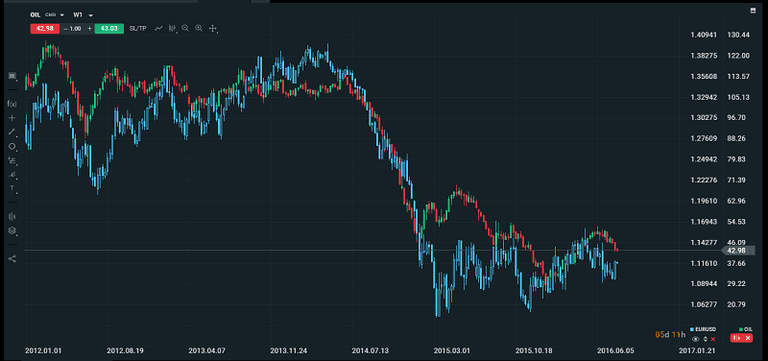
Task: Click the 2012.01.01 date label
Action: [x=45, y=351]
